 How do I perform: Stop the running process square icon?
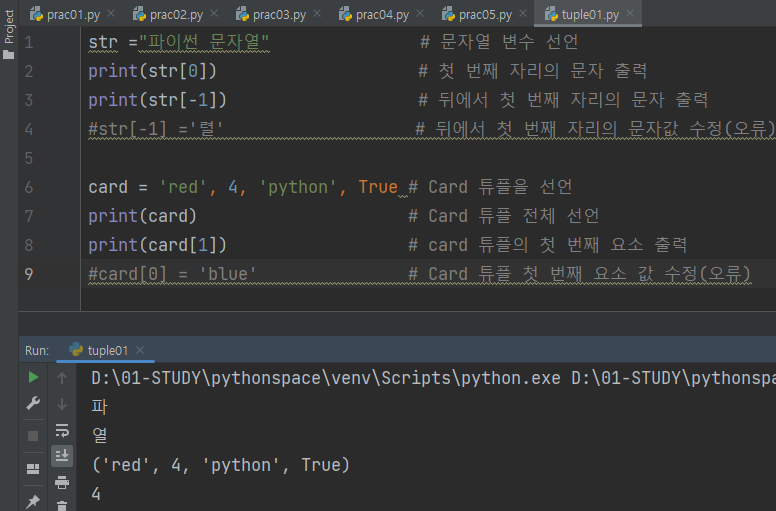pos(33,436)
